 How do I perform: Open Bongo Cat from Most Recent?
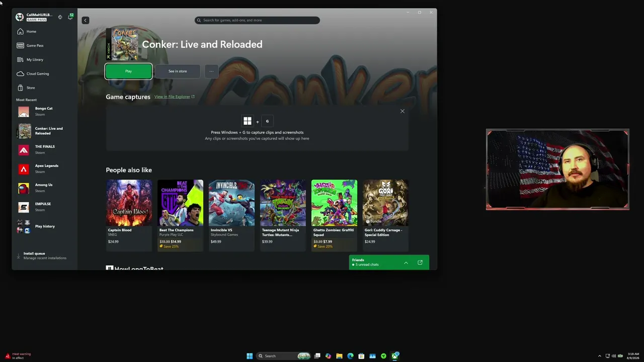(x=45, y=111)
